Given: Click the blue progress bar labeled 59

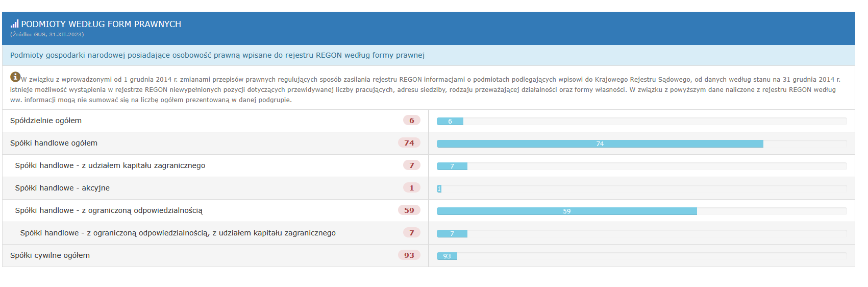Looking at the screenshot, I should 566,211.
